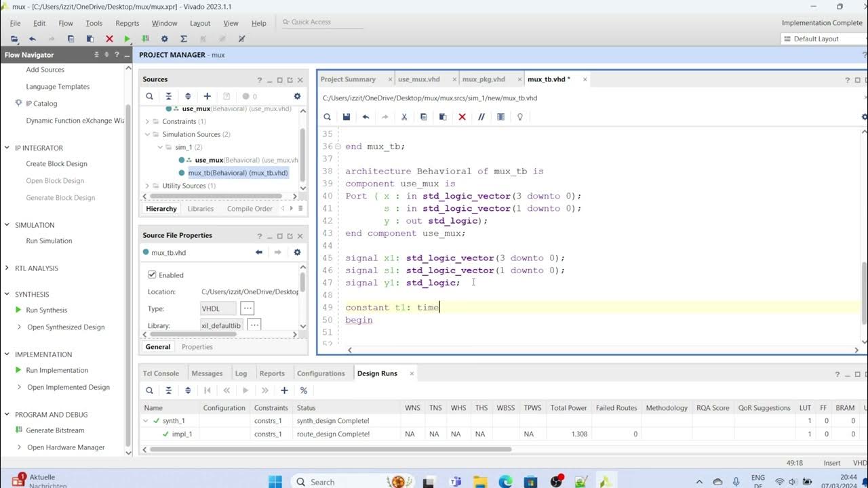Screen dimensions: 868x488
Task: Click the red Delete X in editor toolbar
Action: coord(462,117)
